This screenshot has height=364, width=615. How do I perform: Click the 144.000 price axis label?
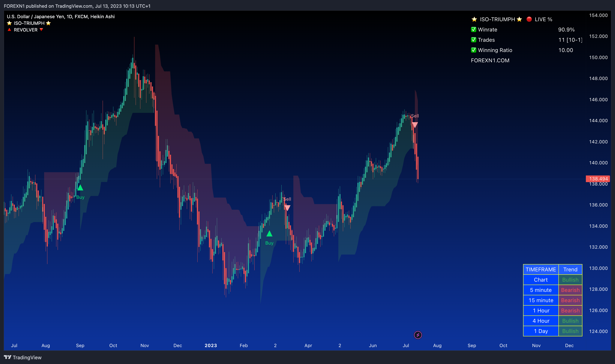point(598,120)
